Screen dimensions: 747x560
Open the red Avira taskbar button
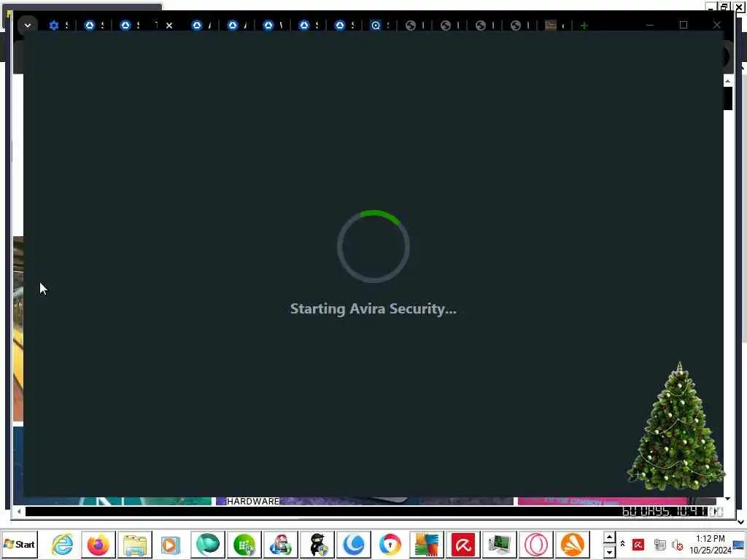(x=463, y=544)
